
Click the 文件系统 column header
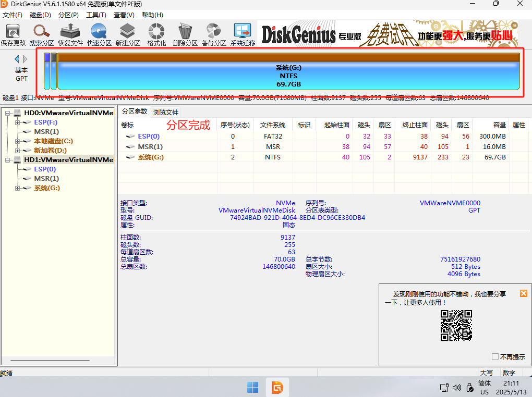(273, 125)
